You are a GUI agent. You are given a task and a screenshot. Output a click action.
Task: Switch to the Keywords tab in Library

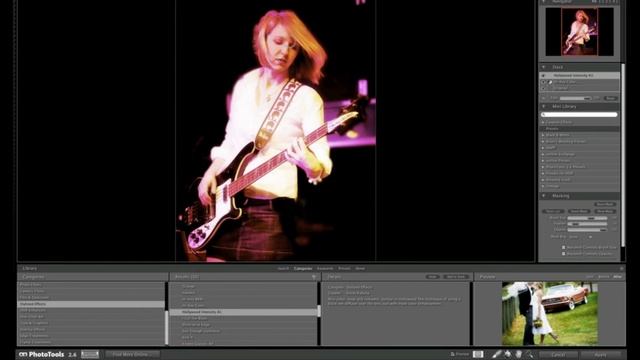[325, 269]
